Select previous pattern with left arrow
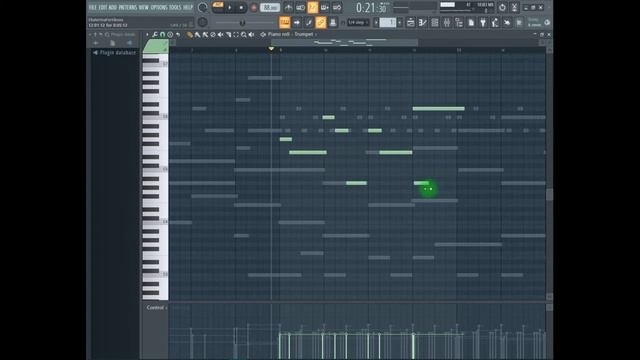 pyautogui.click(x=376, y=22)
